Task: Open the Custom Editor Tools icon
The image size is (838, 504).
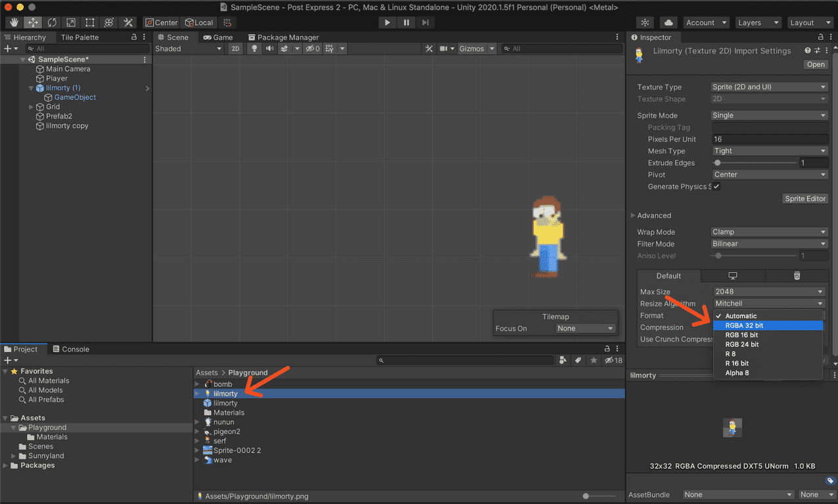Action: point(128,22)
